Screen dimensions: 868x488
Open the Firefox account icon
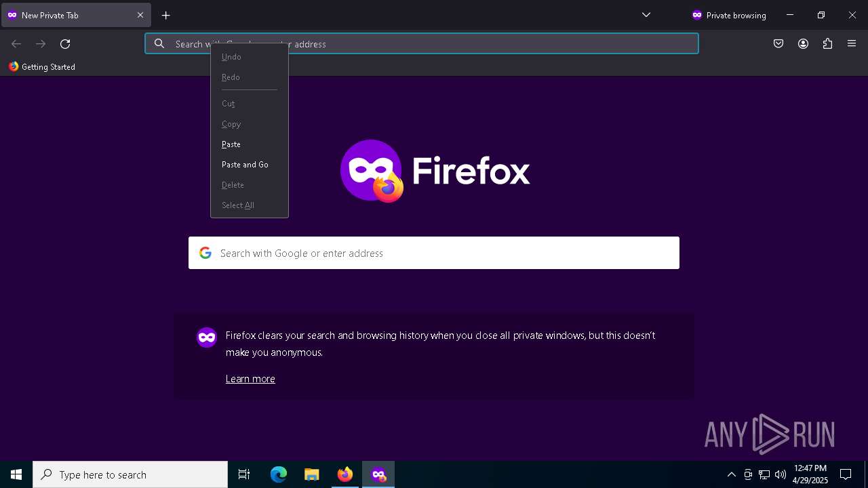(803, 44)
